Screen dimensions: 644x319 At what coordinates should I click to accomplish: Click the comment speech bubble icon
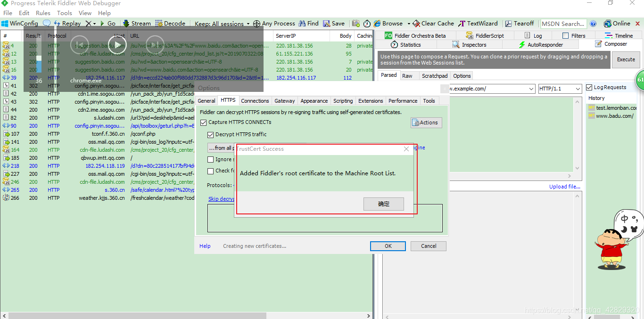tap(47, 23)
